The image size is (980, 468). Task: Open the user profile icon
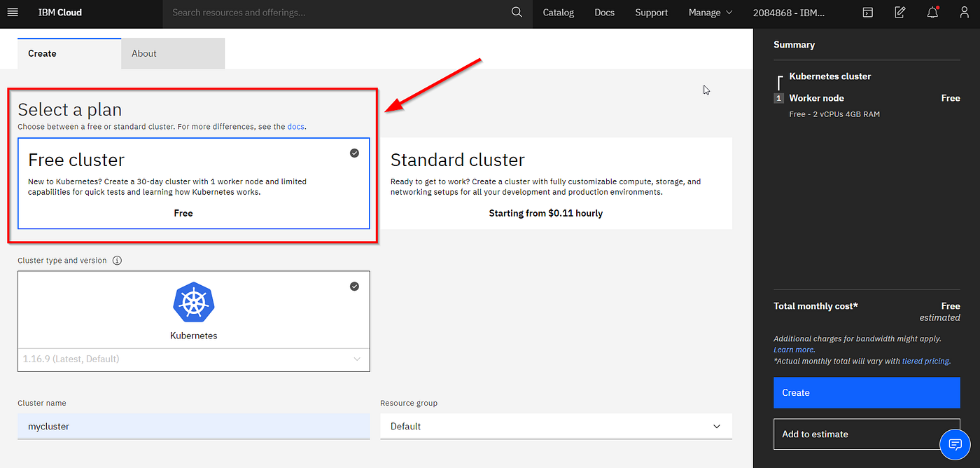[965, 13]
